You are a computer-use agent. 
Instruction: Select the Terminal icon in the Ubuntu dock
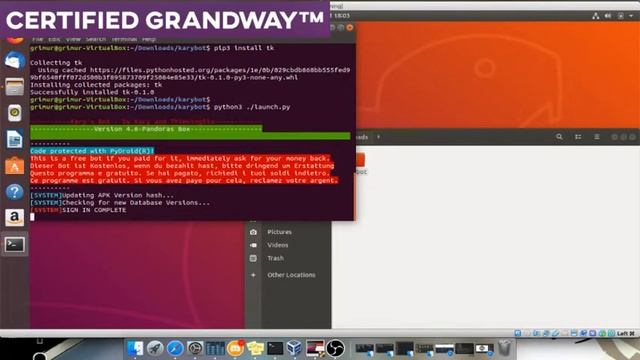[15, 245]
